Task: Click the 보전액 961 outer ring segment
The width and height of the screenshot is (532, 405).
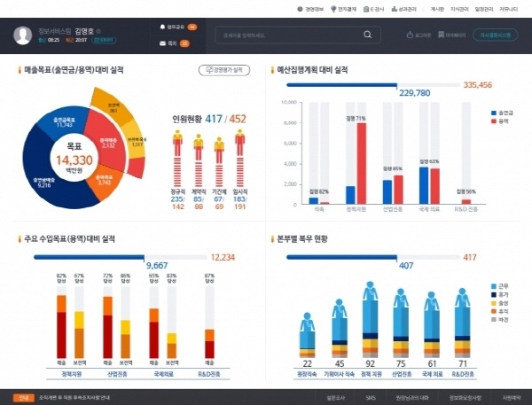Action: pyautogui.click(x=113, y=107)
